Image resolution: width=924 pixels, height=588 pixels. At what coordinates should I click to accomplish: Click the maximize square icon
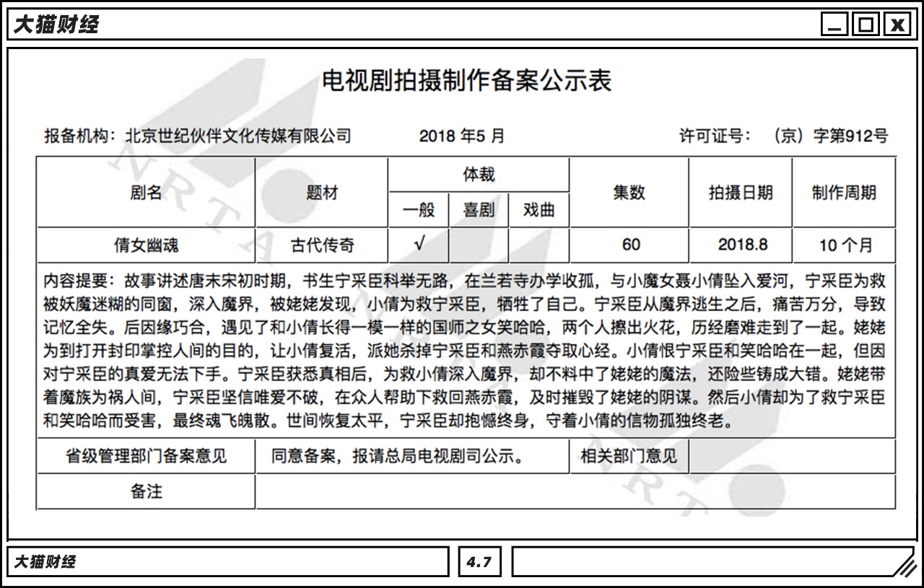click(x=866, y=25)
